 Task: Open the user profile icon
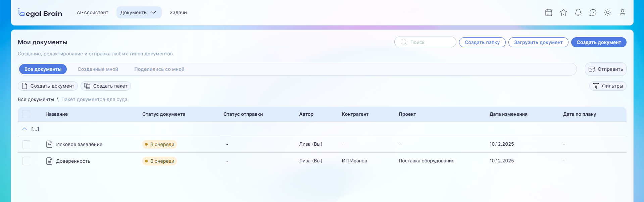[x=623, y=12]
